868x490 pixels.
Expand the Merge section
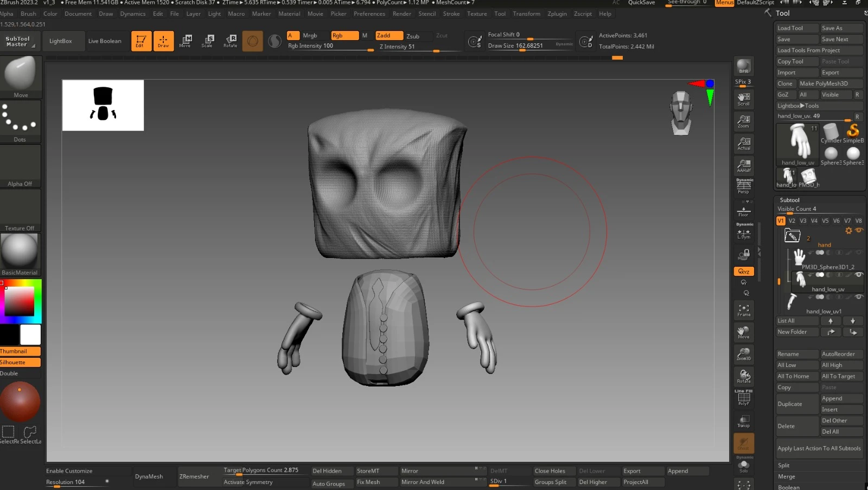[x=786, y=477]
